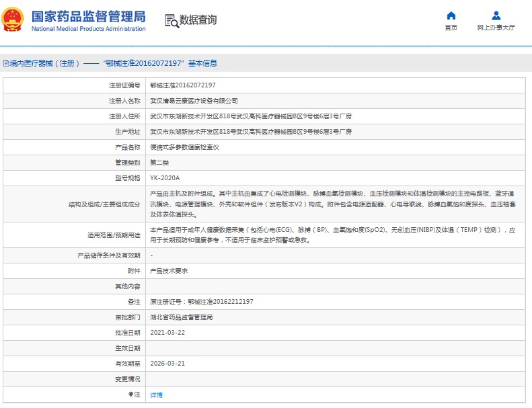Select 原注册证号 remark value

pos(202,302)
